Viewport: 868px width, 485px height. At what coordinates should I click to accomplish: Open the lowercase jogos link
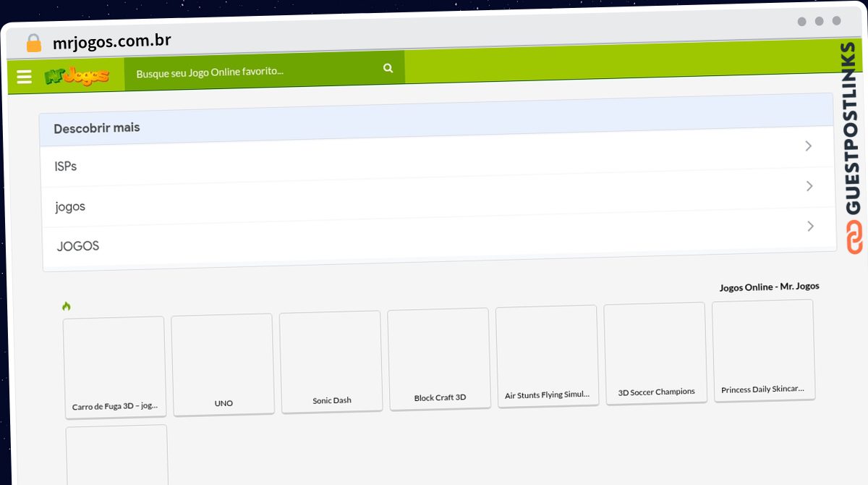click(x=70, y=207)
